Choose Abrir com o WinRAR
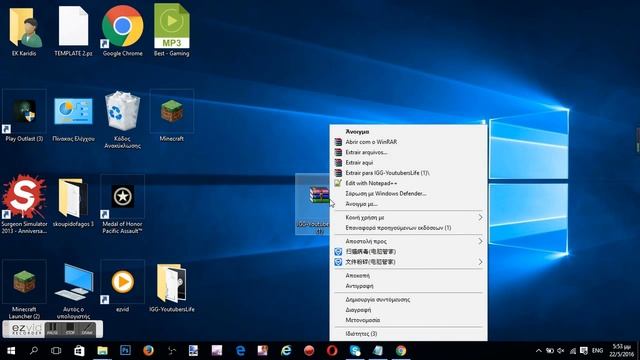The width and height of the screenshot is (640, 360). coord(408,142)
